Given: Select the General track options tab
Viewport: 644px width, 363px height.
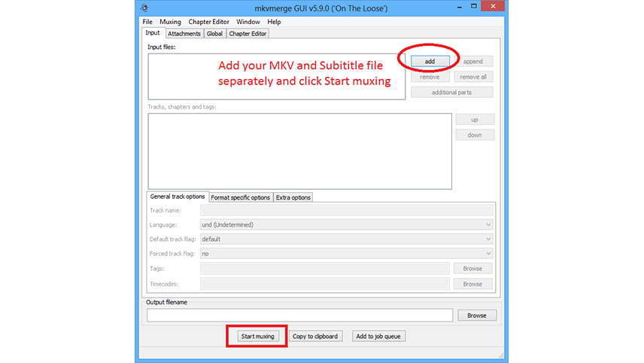Looking at the screenshot, I should [178, 197].
